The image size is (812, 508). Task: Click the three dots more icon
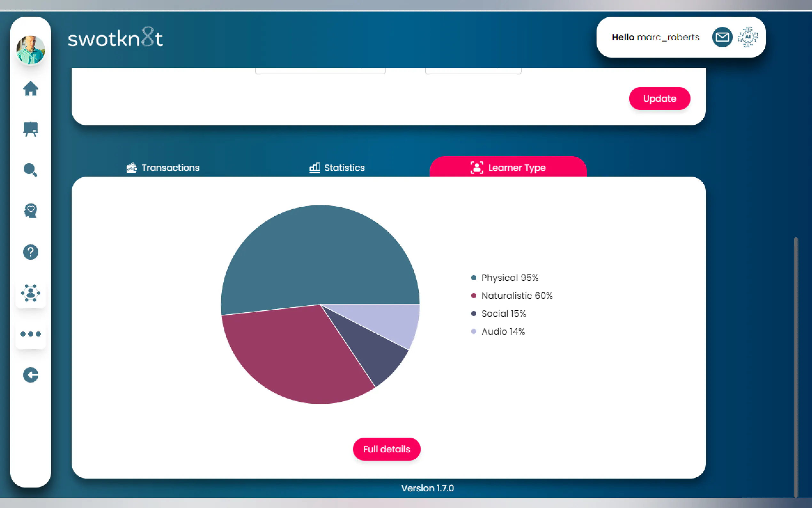click(31, 334)
